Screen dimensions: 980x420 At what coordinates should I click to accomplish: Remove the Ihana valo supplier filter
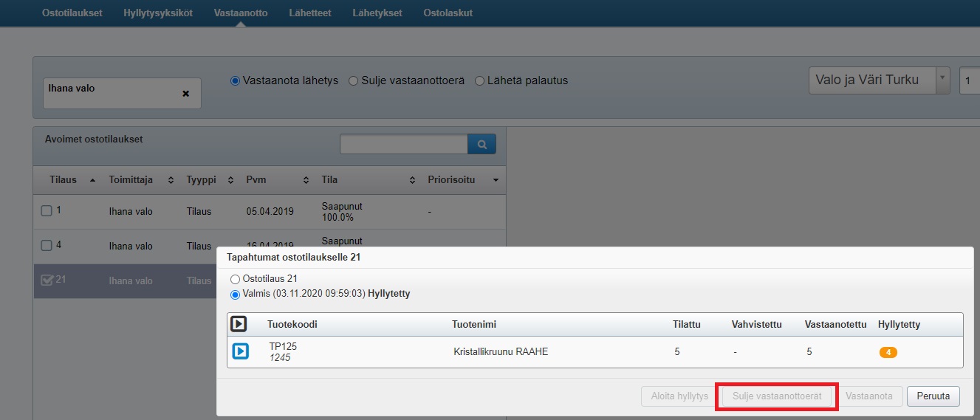point(185,94)
